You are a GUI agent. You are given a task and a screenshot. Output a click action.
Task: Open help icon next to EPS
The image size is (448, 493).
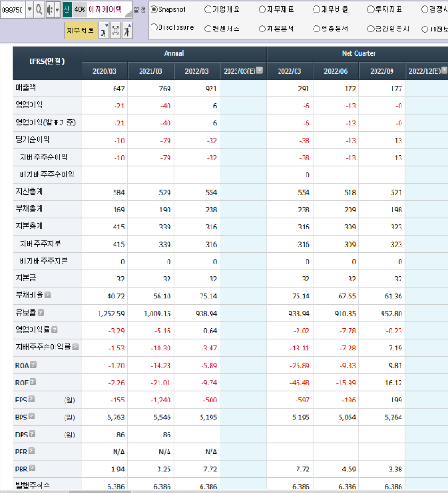coord(31,399)
